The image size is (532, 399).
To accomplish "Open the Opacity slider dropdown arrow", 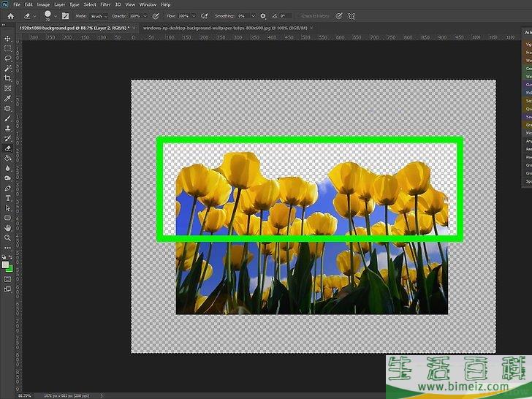I will tap(145, 16).
